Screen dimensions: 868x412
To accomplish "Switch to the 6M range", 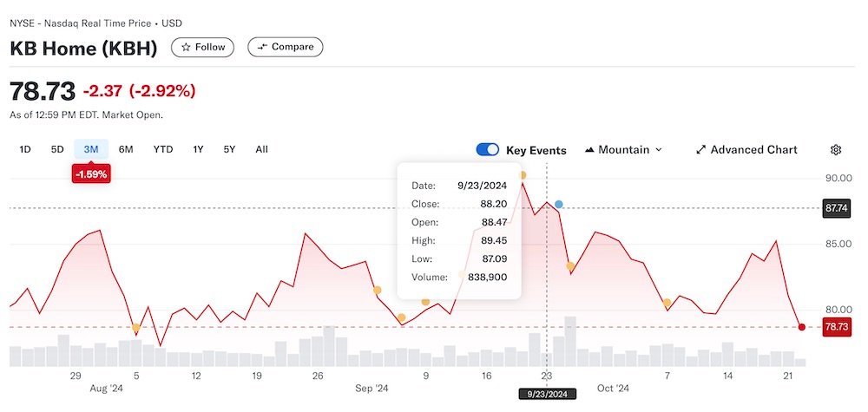I will pyautogui.click(x=126, y=149).
